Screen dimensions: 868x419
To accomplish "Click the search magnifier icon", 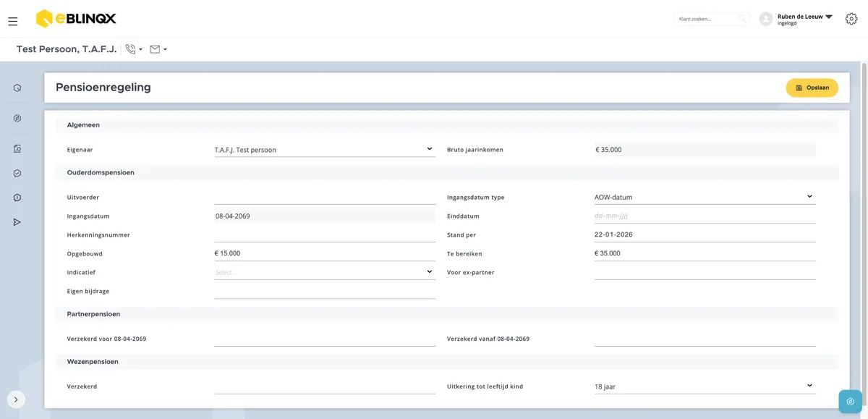I will 741,19.
